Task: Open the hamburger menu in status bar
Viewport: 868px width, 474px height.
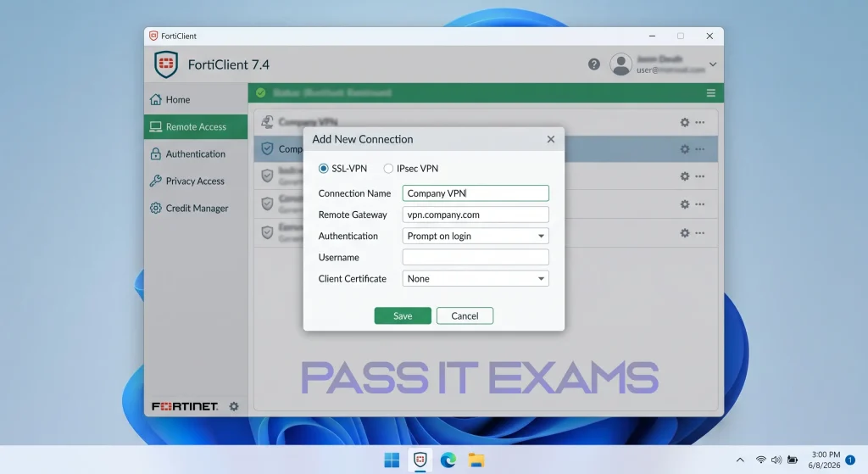Action: point(711,93)
